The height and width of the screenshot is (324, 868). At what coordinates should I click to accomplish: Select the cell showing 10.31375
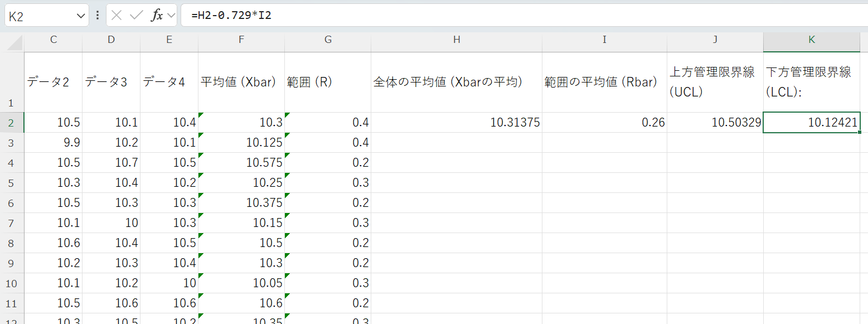(x=456, y=122)
